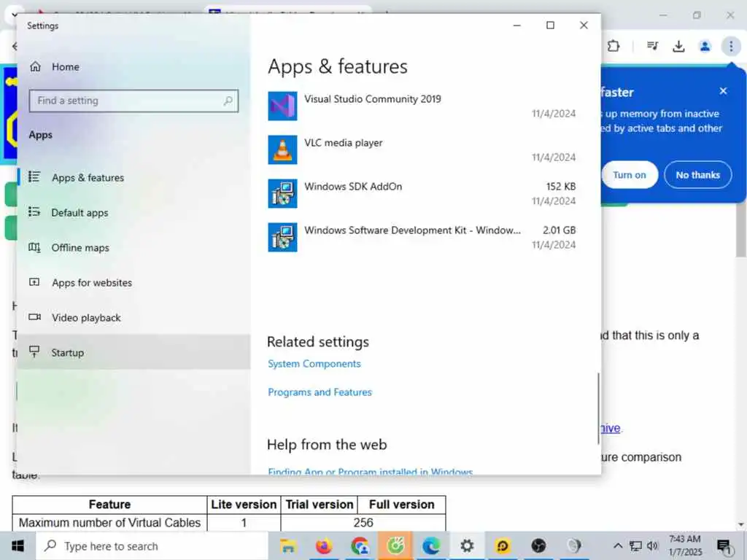747x560 pixels.
Task: Select Windows SDK AddOn entry
Action: [422, 193]
